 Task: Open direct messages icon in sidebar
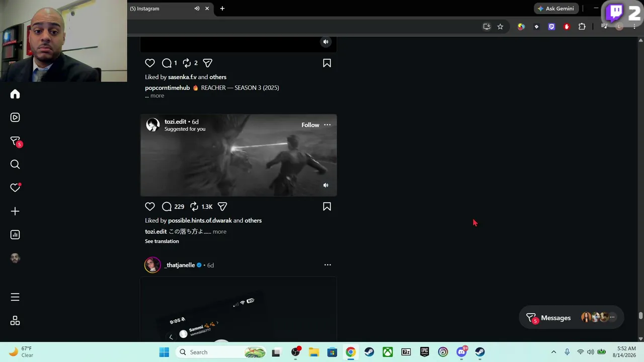coord(16,142)
